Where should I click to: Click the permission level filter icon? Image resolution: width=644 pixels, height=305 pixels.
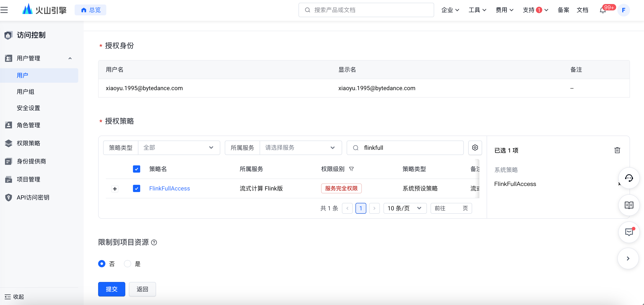point(351,169)
